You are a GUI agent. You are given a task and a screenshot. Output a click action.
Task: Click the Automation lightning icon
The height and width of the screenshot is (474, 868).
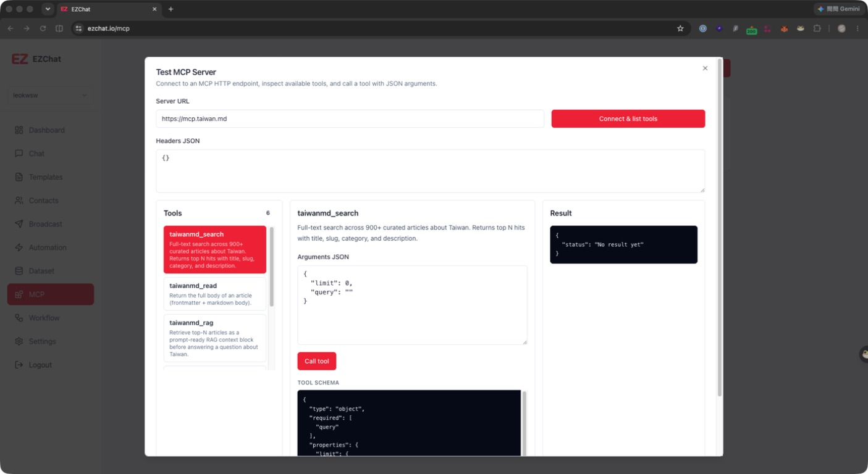[x=19, y=247]
